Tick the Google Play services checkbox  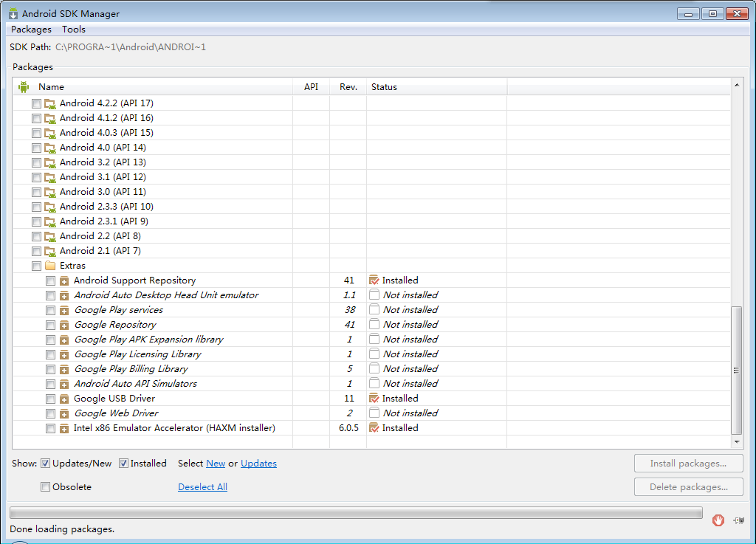coord(50,310)
